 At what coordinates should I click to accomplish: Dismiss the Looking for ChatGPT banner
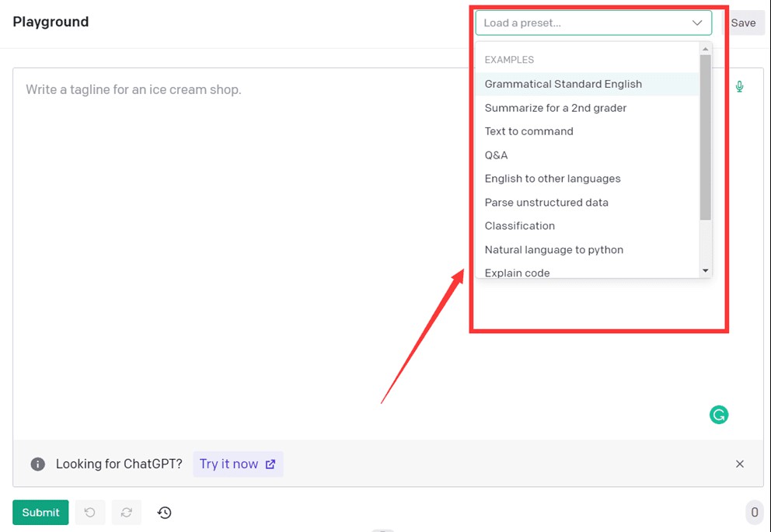coord(739,464)
